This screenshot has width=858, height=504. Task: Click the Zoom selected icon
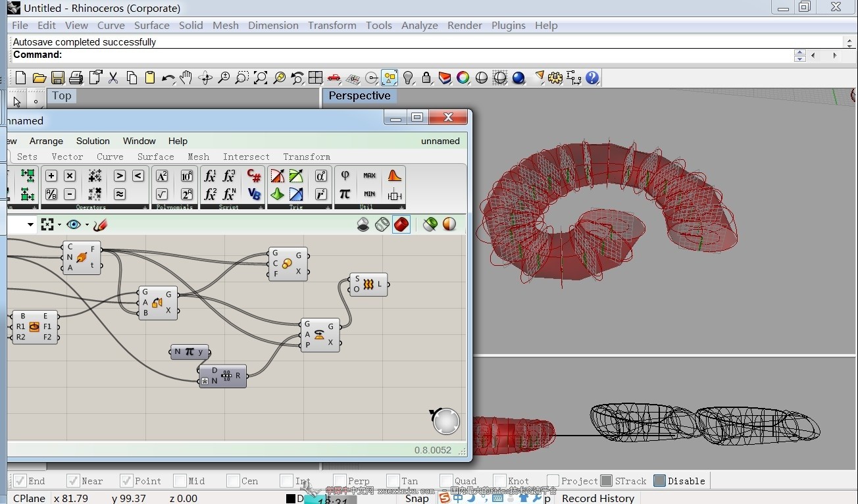pos(279,78)
